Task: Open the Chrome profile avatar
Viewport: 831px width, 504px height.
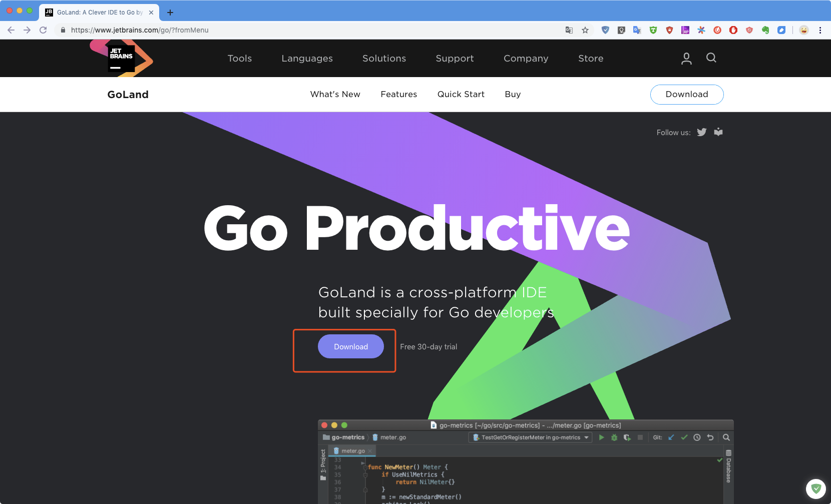Action: 804,30
